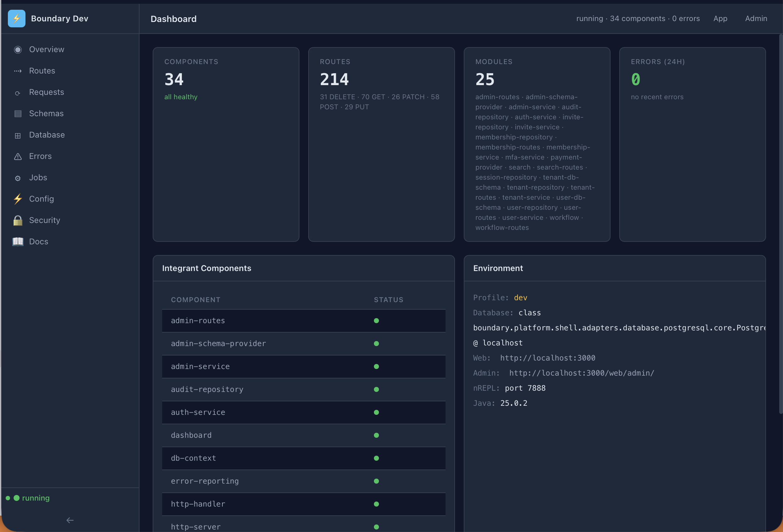Click green status dot for admin-service

pos(376,367)
